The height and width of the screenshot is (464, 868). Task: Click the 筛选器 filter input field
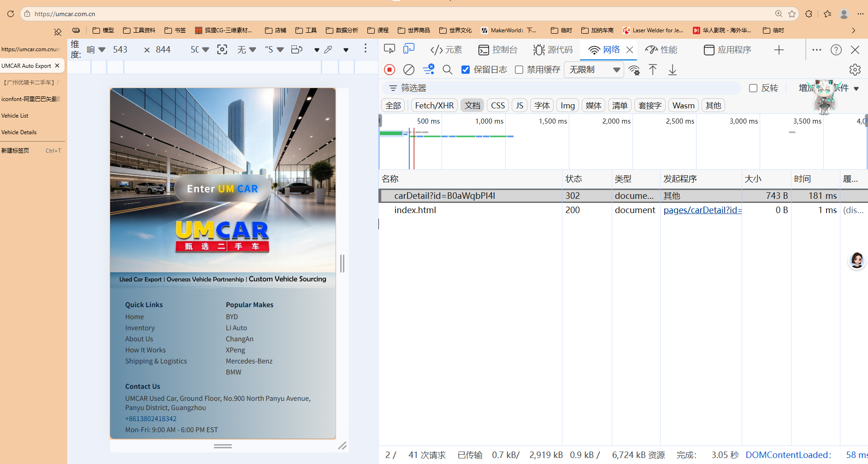pos(561,88)
